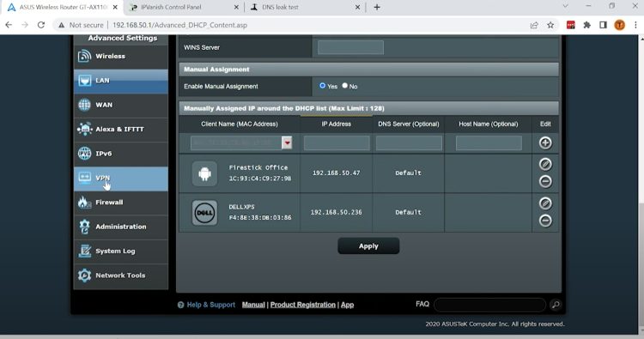Bookmark this page with star icon
644x339 pixels.
coord(550,25)
